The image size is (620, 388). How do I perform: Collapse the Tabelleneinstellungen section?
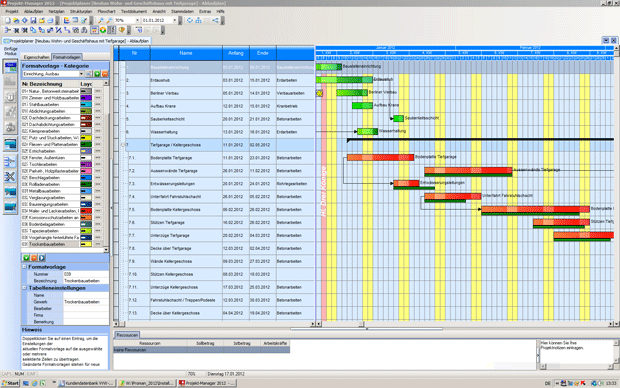coord(25,288)
